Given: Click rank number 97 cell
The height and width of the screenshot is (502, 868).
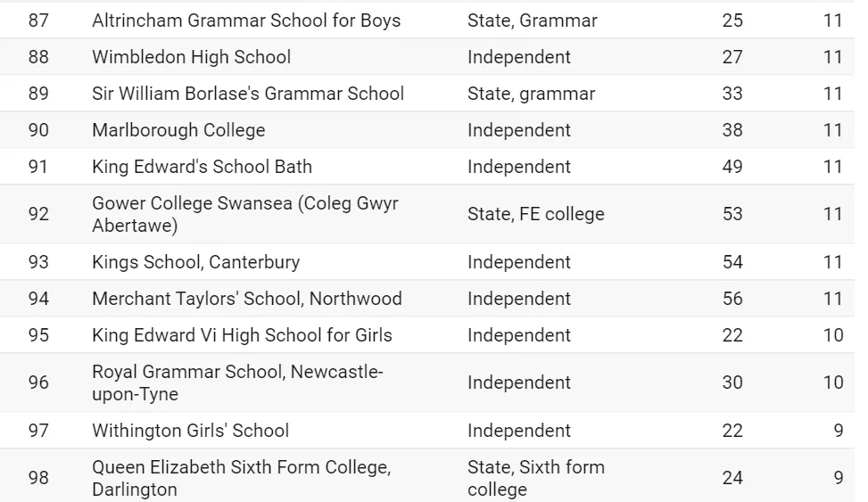Looking at the screenshot, I should 38,430.
